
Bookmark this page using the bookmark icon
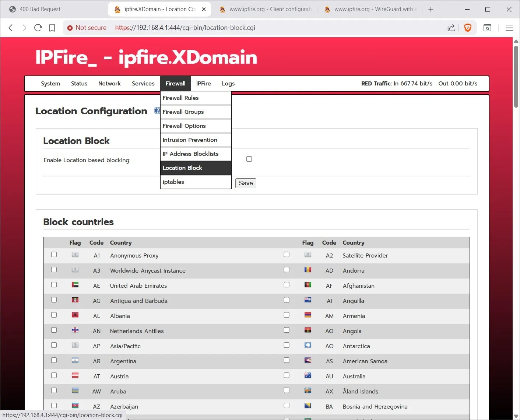click(52, 28)
